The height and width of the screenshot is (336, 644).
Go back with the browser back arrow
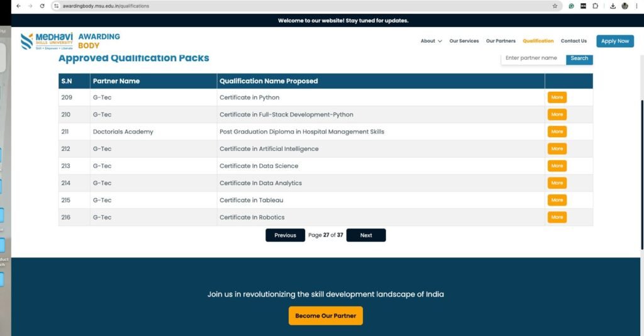18,6
